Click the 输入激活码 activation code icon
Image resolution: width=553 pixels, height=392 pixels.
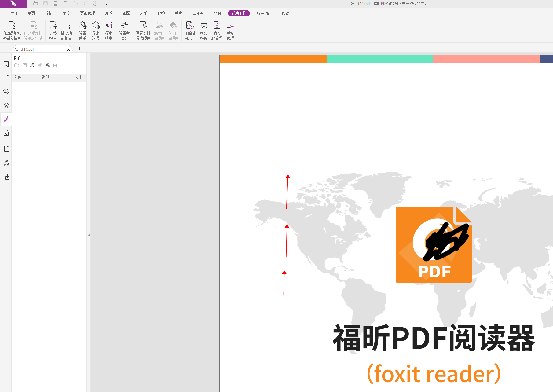click(217, 30)
